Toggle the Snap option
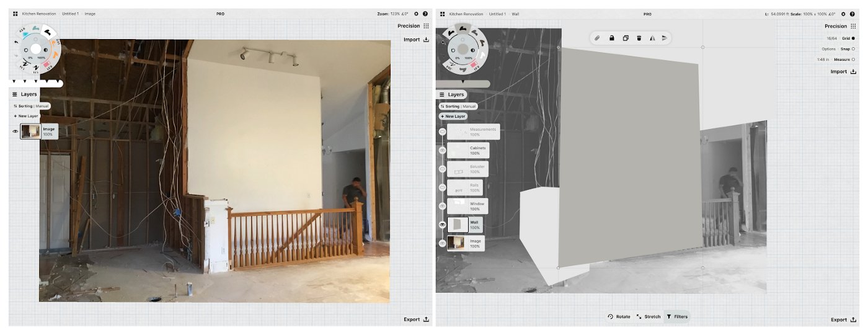Screen dimensions: 868x335 coord(848,48)
